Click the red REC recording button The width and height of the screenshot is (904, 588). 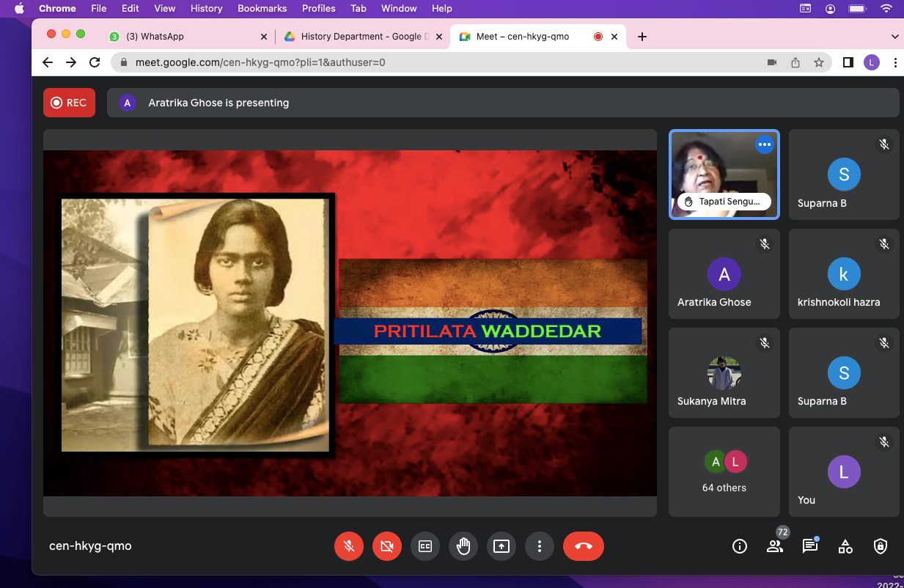pyautogui.click(x=69, y=103)
